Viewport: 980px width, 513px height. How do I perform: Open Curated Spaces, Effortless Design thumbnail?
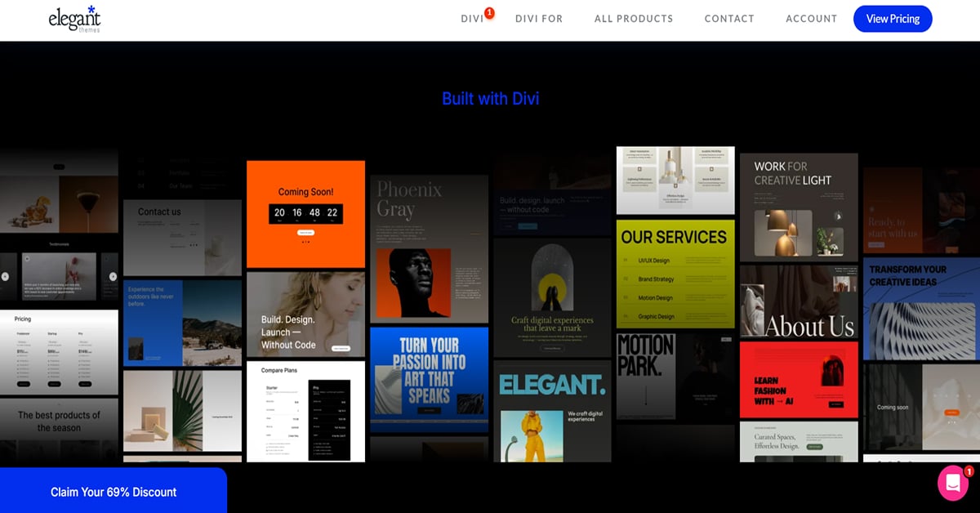pyautogui.click(x=799, y=442)
